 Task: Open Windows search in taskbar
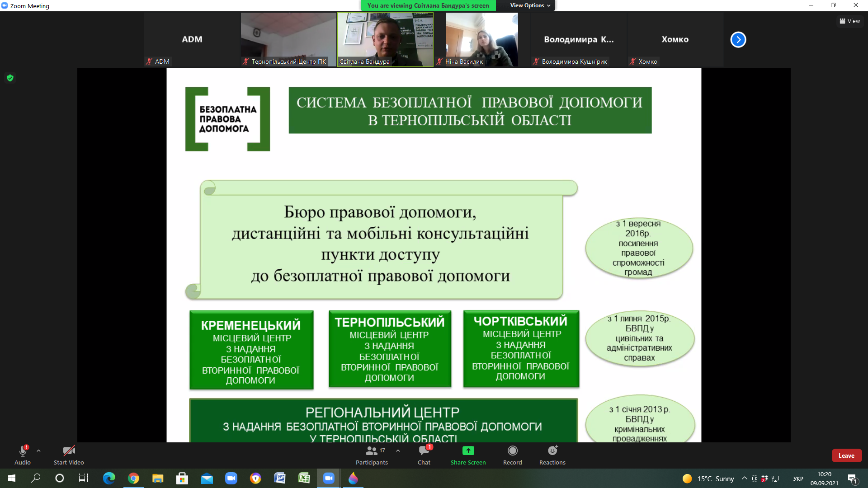pos(36,478)
